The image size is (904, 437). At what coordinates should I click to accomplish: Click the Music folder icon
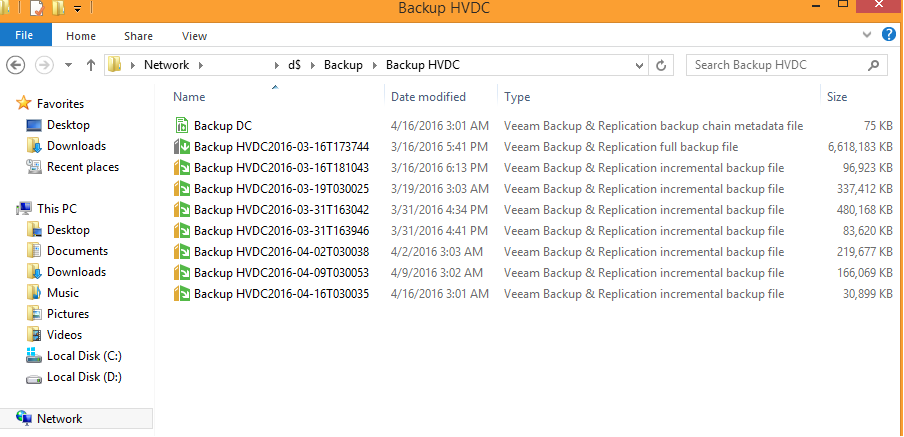(34, 293)
